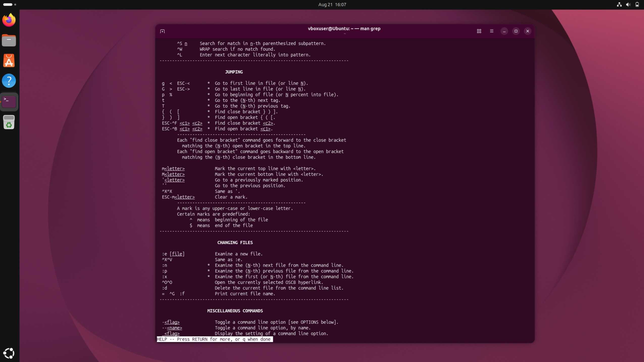The image size is (644, 362).
Task: Click 'WRAP search if no match found.'
Action: pos(237,49)
